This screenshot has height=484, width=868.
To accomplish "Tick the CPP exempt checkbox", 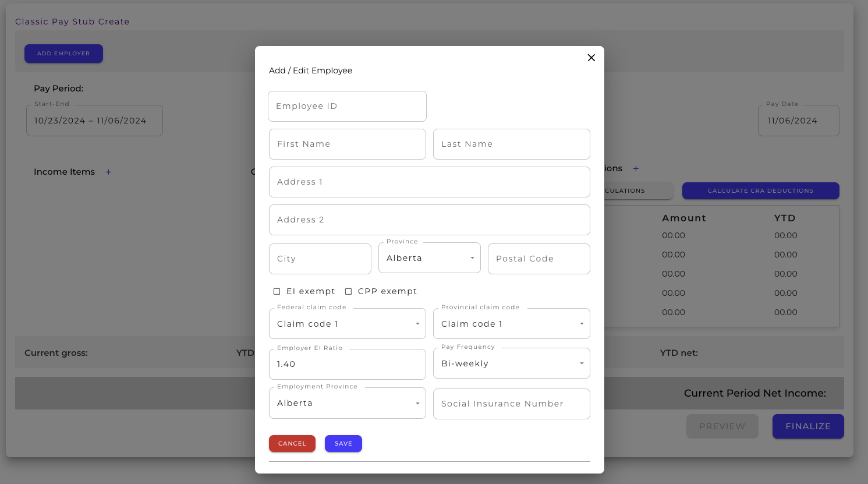I will 348,291.
